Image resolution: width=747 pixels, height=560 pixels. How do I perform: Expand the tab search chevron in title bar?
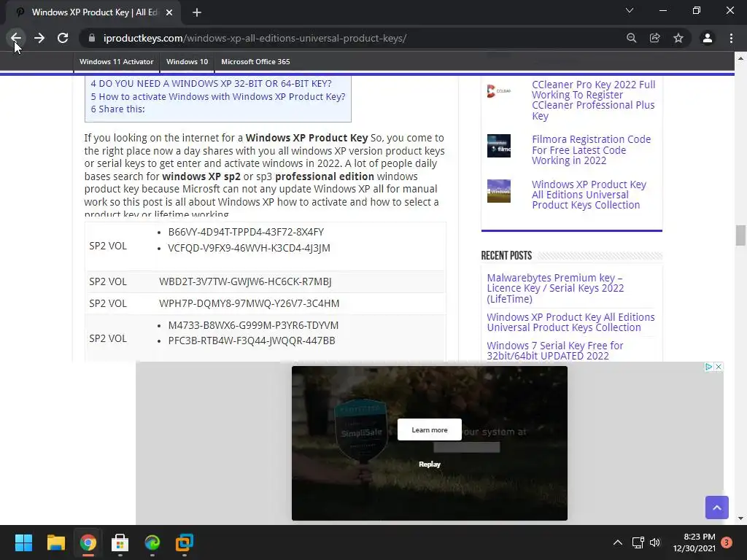pyautogui.click(x=630, y=10)
